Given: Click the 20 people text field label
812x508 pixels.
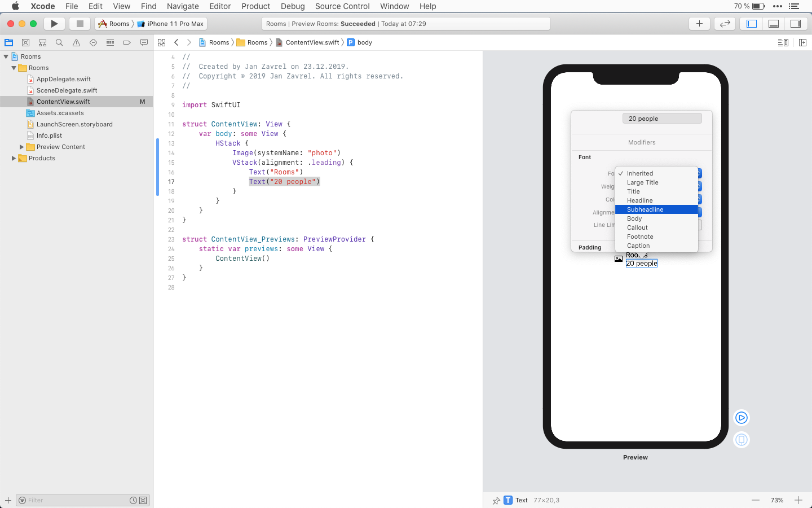Looking at the screenshot, I should click(662, 118).
